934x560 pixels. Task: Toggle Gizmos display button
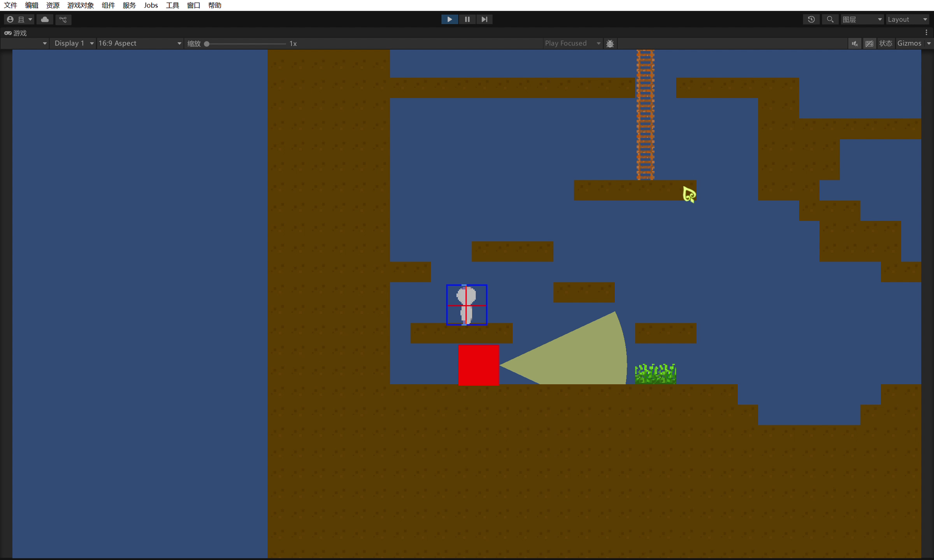[x=909, y=44]
